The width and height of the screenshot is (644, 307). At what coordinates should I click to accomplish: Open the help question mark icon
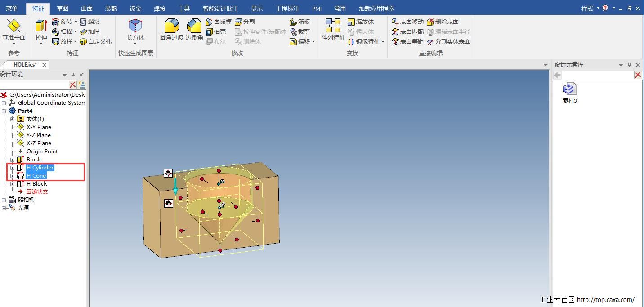(605, 8)
